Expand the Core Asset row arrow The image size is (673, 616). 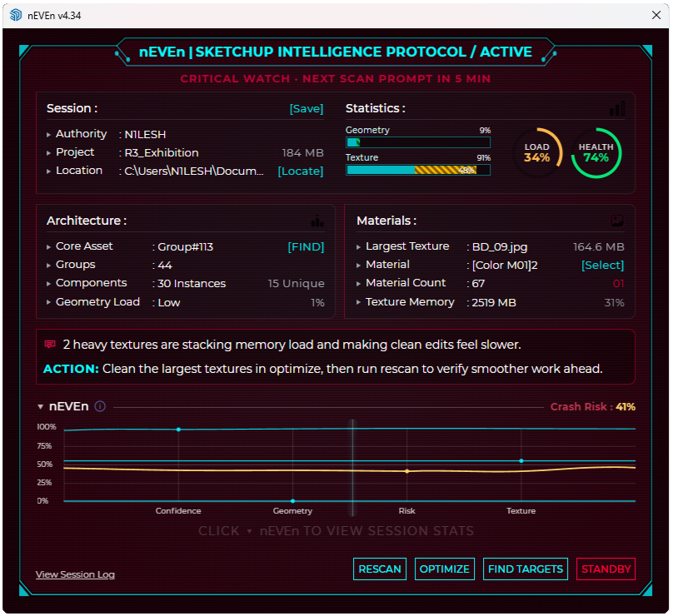[x=48, y=247]
